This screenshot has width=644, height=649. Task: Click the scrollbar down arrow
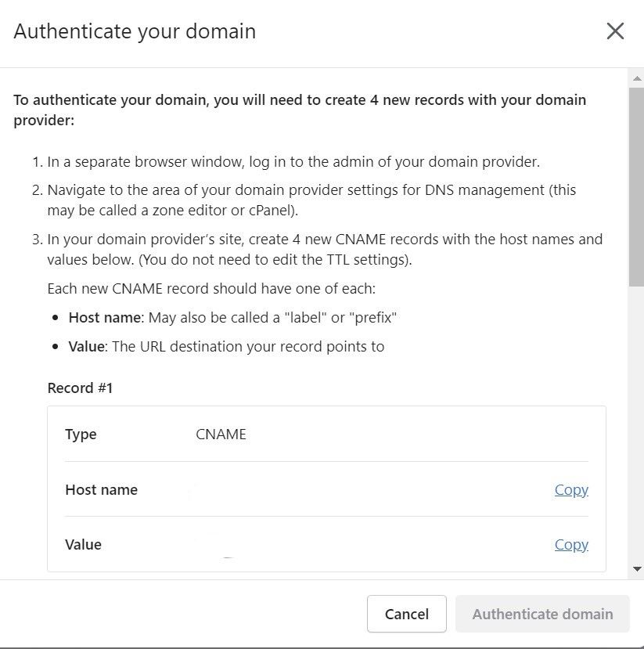tap(637, 568)
